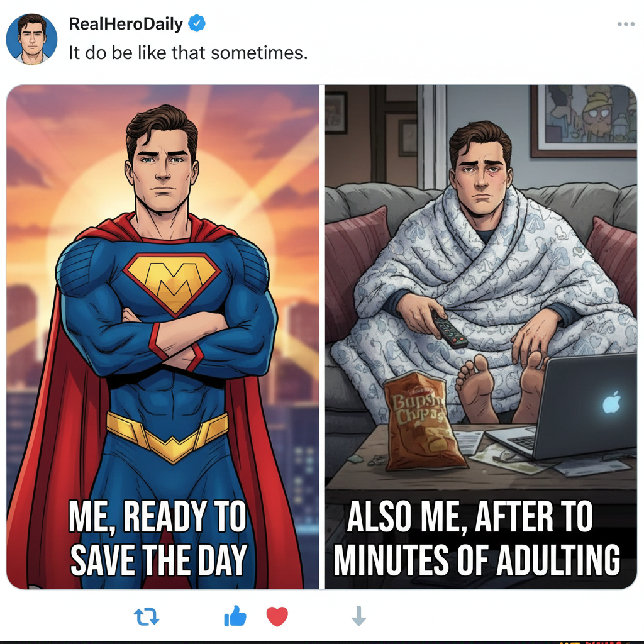Click the Apple logo on the laptop
This screenshot has height=644, width=644.
click(x=611, y=402)
